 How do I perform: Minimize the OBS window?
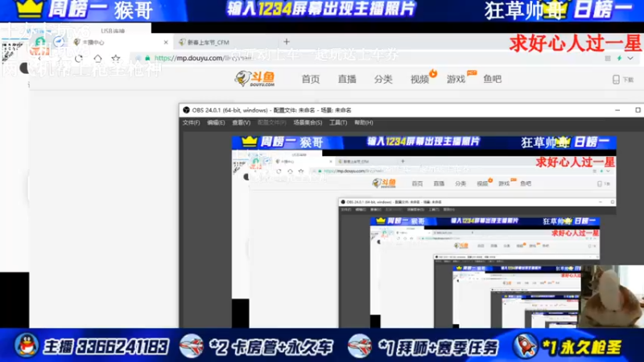coord(617,110)
